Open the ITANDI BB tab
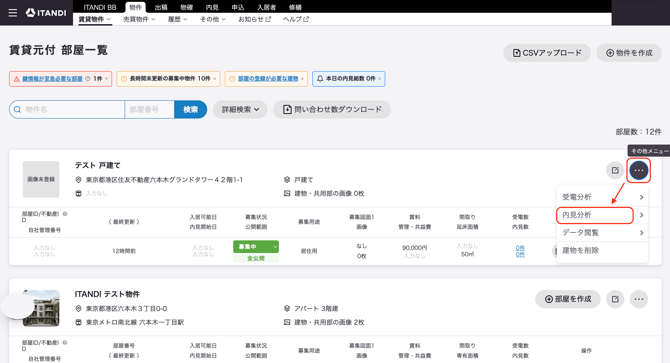This screenshot has height=363, width=670. point(100,7)
